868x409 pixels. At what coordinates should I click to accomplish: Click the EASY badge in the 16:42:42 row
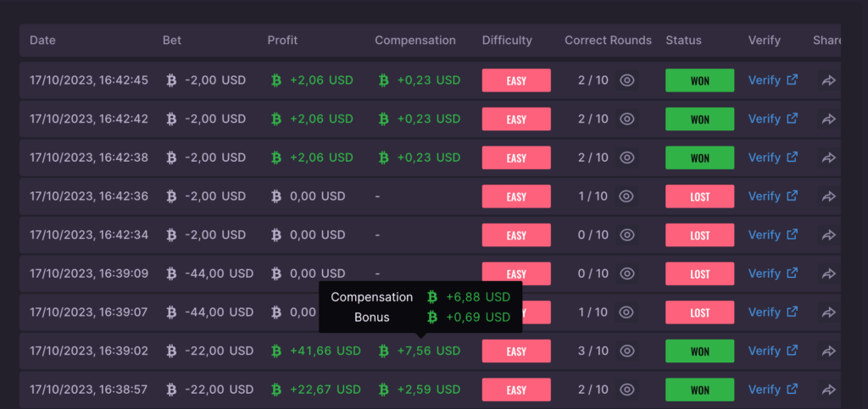pyautogui.click(x=516, y=119)
